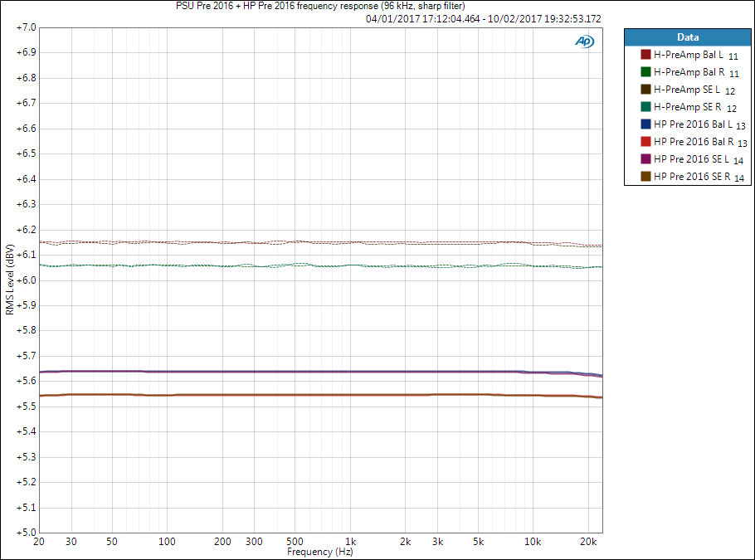
Task: Click the AP logo icon in graph
Action: click(585, 41)
